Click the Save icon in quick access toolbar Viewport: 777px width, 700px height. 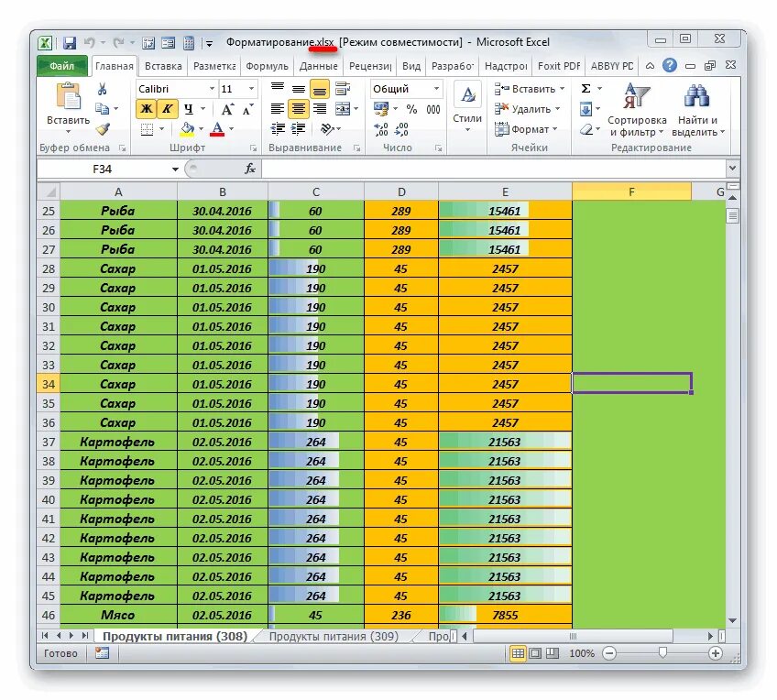click(x=70, y=43)
